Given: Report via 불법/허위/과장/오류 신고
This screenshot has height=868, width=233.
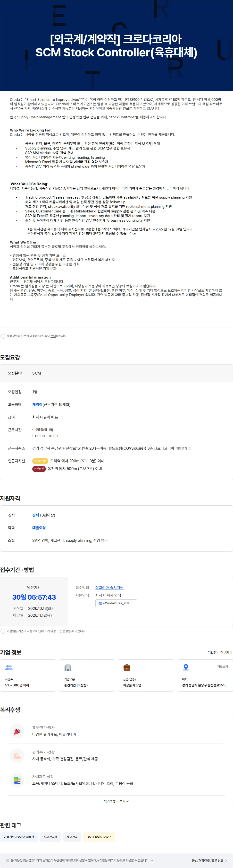Looking at the screenshot, I should click(x=209, y=860).
